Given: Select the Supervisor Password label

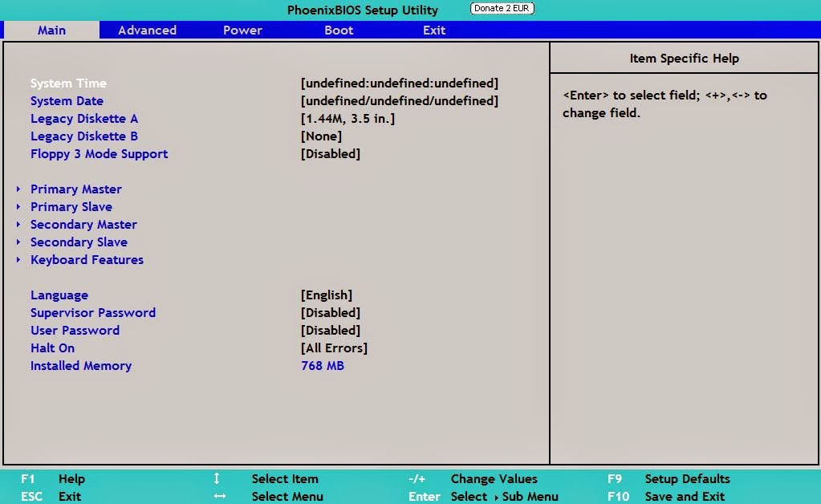Looking at the screenshot, I should tap(93, 313).
